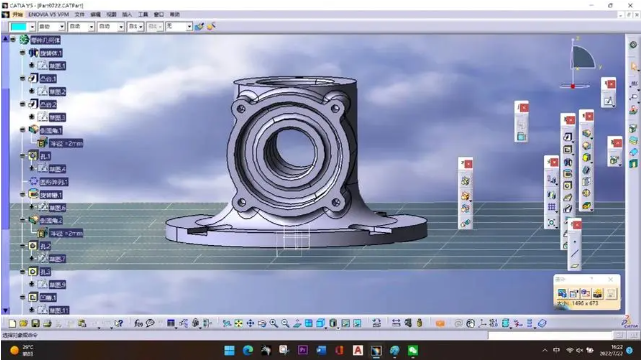641x361 pixels.
Task: Click the Zoom Out magnifier icon
Action: click(285, 324)
